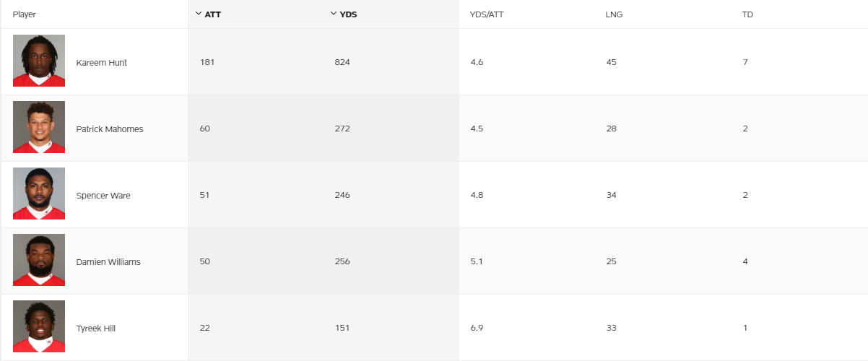Open Kareem Hunt's headshot photo

[39, 61]
